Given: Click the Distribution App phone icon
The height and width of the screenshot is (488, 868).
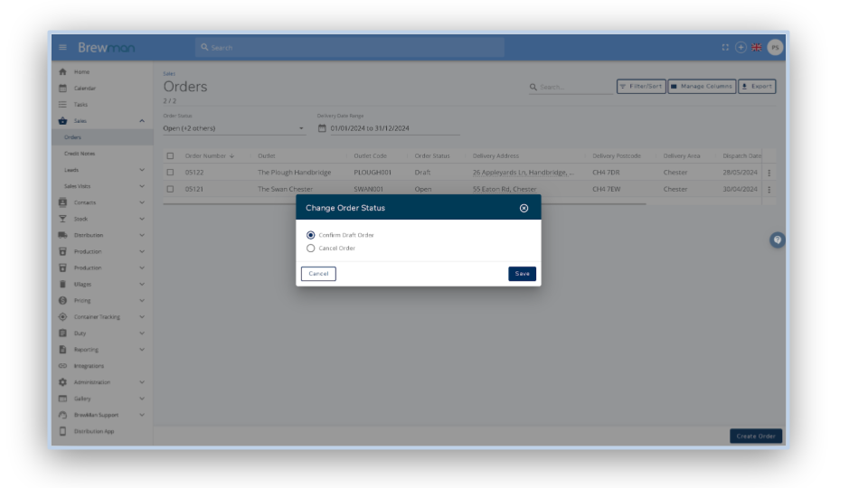Looking at the screenshot, I should tap(62, 431).
